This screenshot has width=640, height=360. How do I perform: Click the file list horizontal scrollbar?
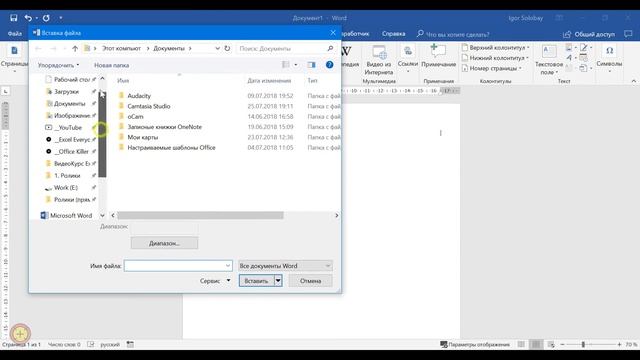point(200,216)
